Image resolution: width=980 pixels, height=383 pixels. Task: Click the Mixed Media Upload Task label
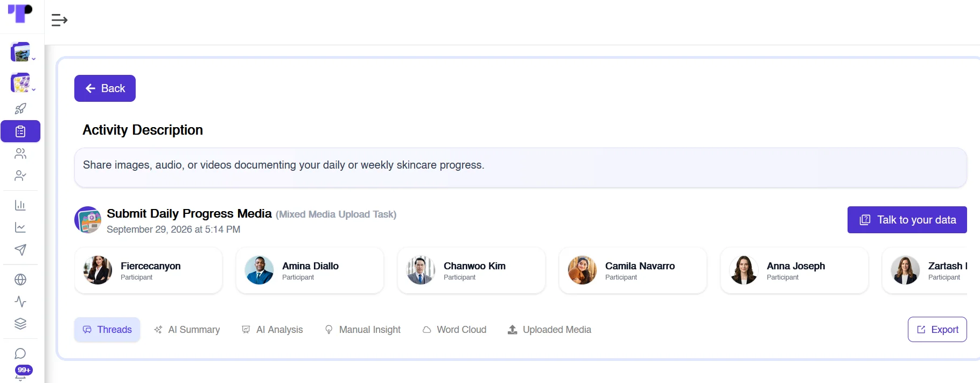click(x=336, y=214)
